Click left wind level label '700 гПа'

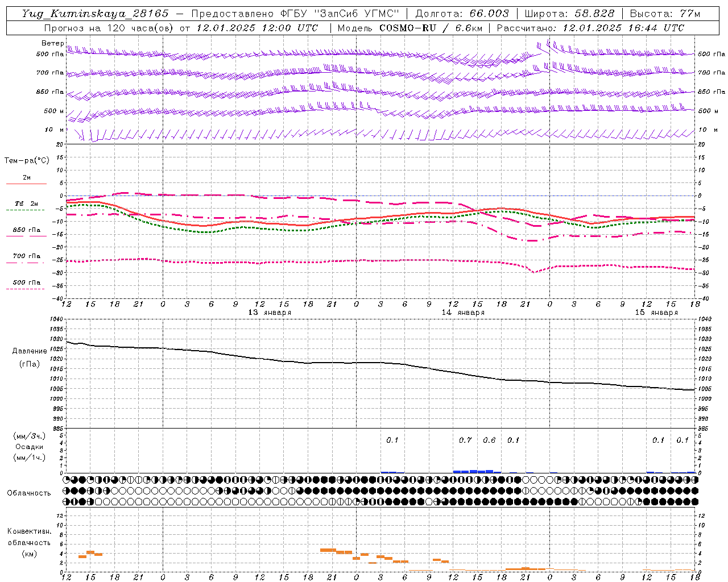click(x=50, y=73)
